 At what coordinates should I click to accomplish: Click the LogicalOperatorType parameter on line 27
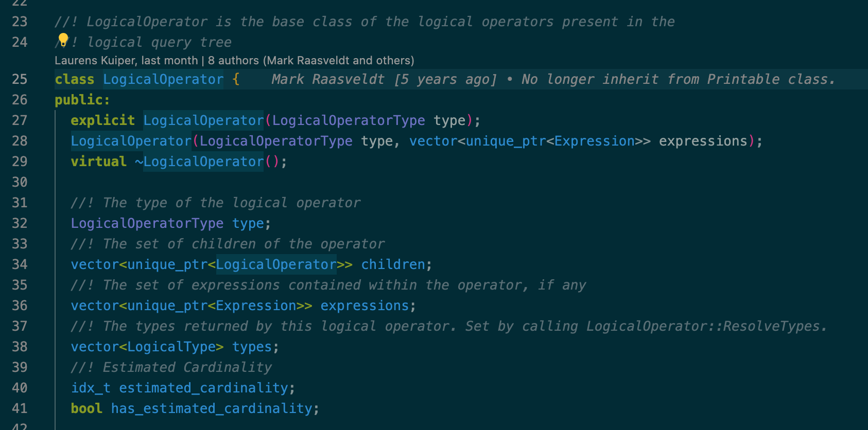point(349,120)
